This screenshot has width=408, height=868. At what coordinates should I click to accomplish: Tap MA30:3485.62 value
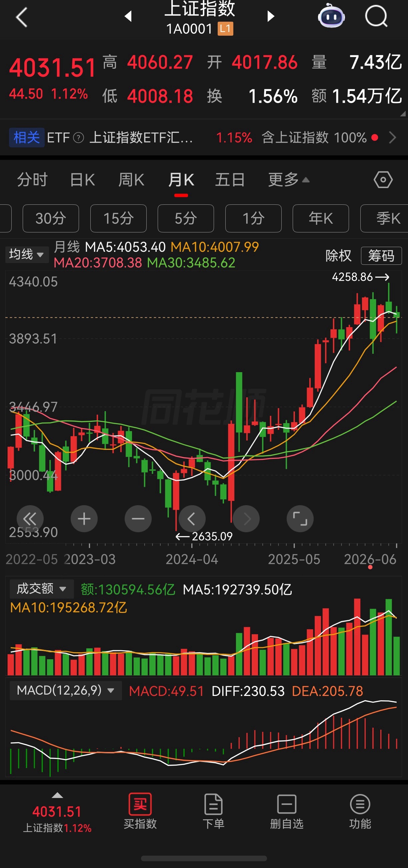pos(191,263)
